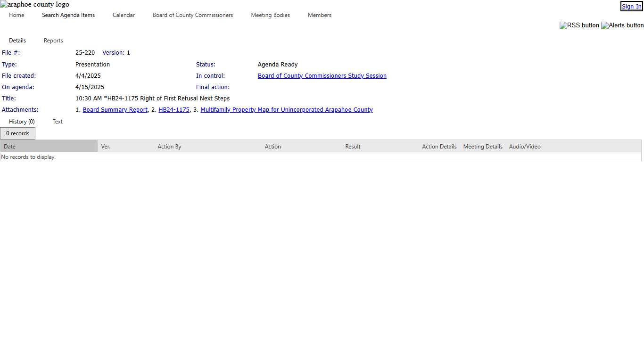Select the History (0) tab

pos(22,122)
